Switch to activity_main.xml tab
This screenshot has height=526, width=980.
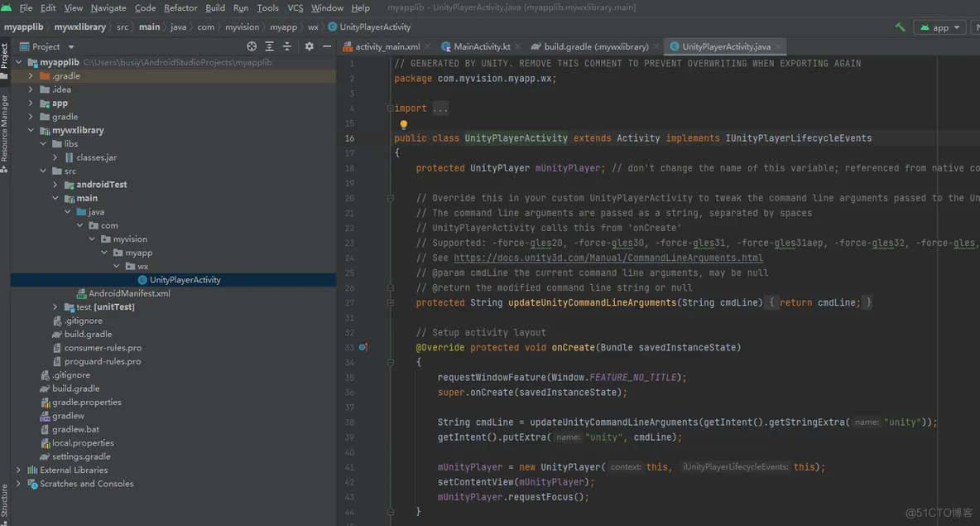pyautogui.click(x=387, y=46)
